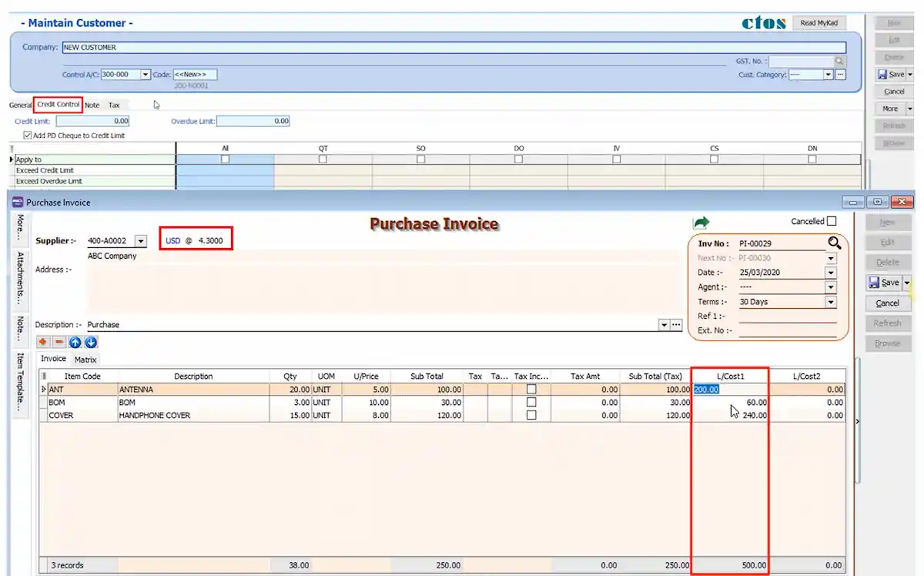924x576 pixels.
Task: Check the Apply to QT checkbox
Action: (x=323, y=159)
